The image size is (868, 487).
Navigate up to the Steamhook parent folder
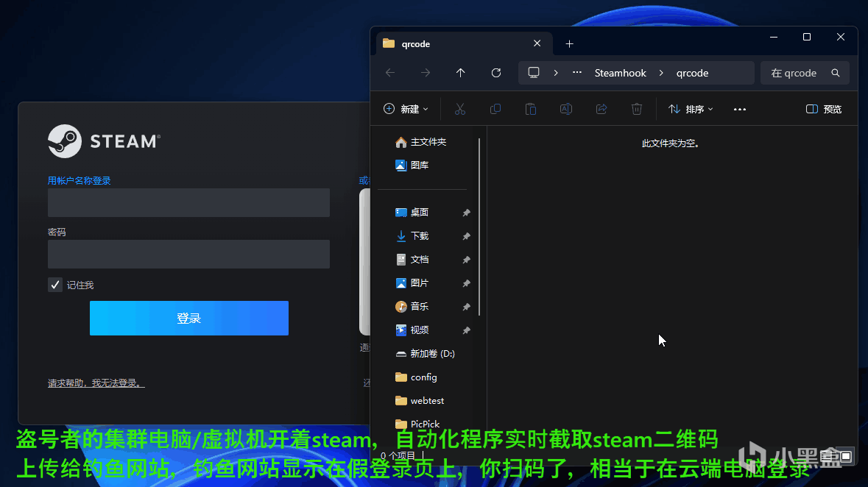click(x=460, y=72)
